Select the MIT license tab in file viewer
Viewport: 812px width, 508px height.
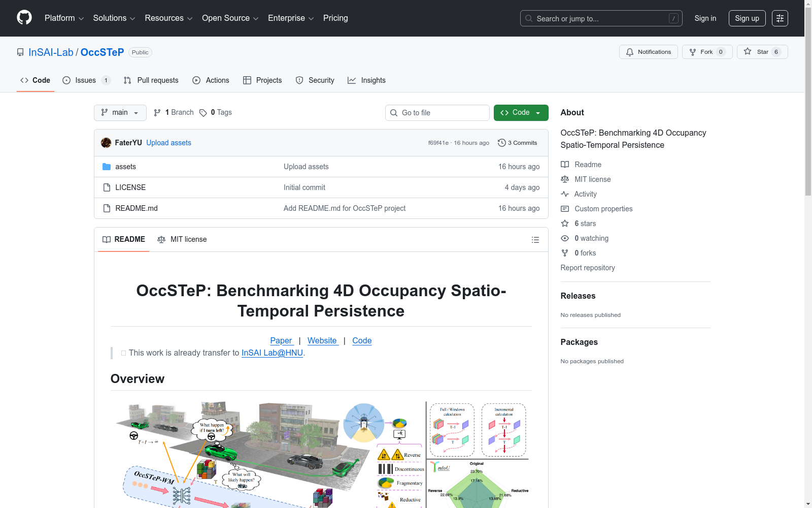pos(182,240)
